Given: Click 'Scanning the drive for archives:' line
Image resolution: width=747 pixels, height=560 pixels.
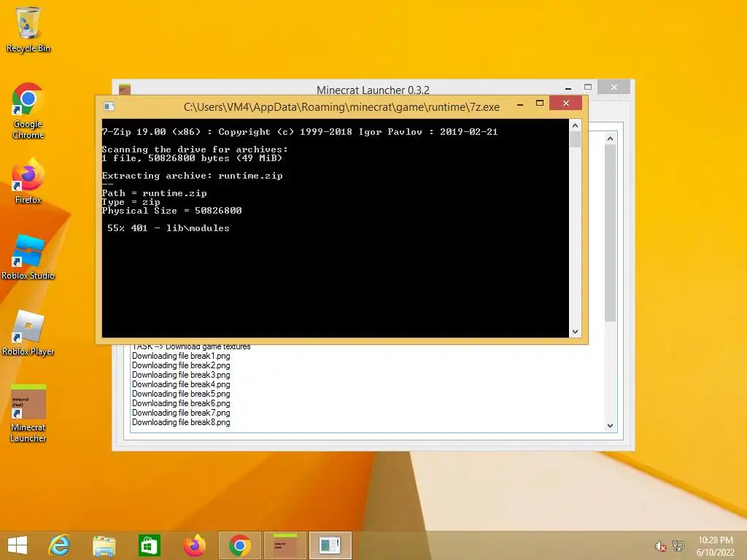Looking at the screenshot, I should [194, 149].
